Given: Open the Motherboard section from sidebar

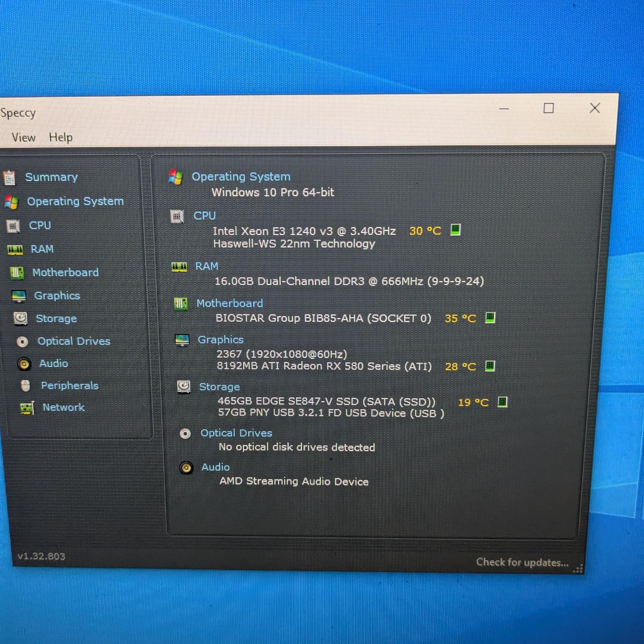Looking at the screenshot, I should pos(66,273).
